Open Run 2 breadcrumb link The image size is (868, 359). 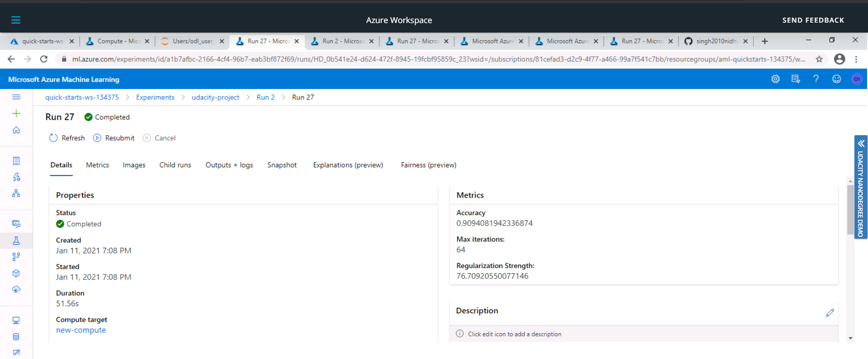[x=266, y=97]
